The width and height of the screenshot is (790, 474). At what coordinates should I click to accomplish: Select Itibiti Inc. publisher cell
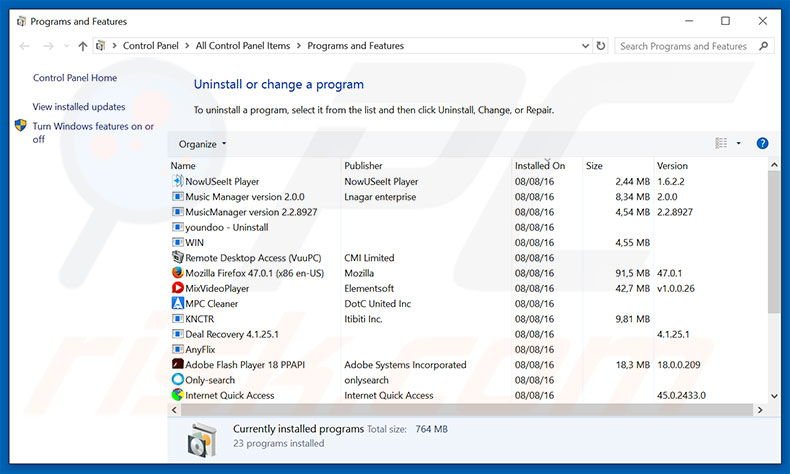pyautogui.click(x=363, y=318)
